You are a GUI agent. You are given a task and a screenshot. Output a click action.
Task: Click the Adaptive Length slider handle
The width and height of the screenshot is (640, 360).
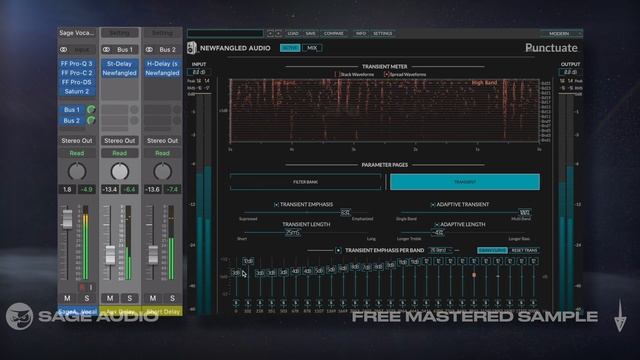tap(438, 233)
